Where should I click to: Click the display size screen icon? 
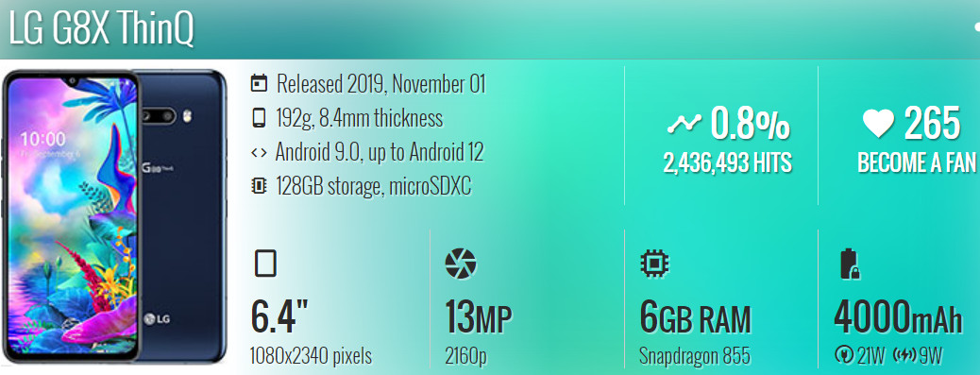(x=265, y=264)
